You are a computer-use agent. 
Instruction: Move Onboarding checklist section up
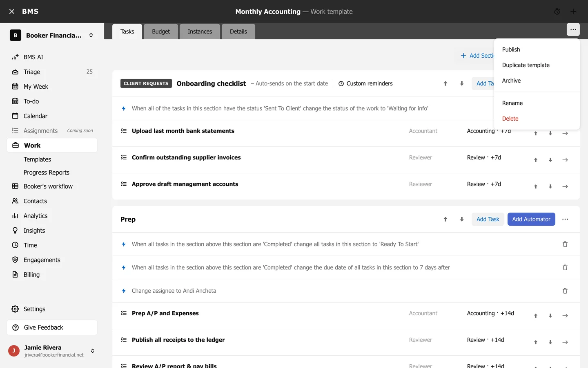coord(445,83)
